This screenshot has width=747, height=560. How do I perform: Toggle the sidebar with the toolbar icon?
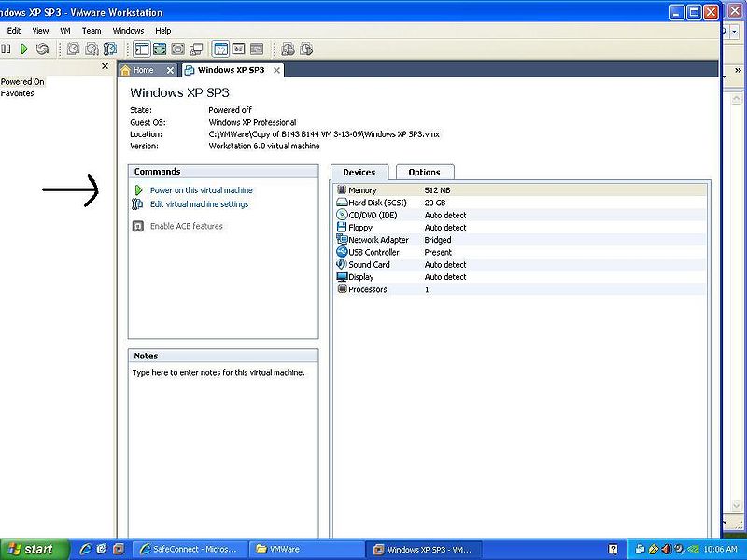[142, 49]
